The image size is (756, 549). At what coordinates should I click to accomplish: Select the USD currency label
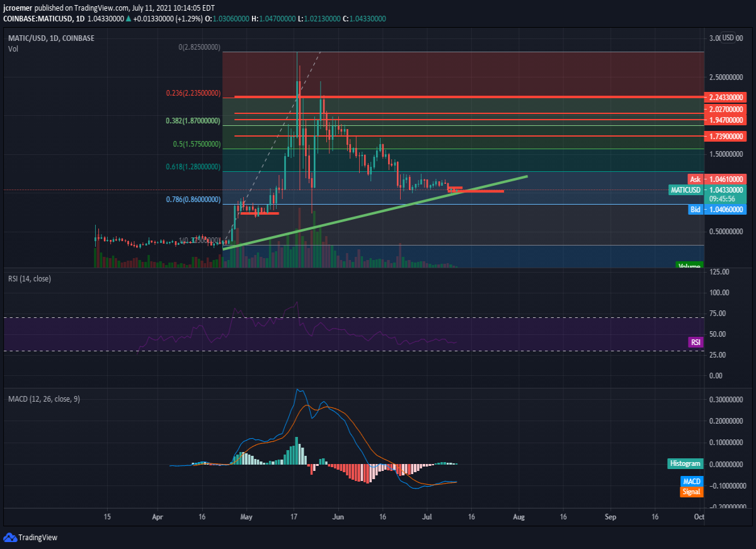(x=728, y=38)
